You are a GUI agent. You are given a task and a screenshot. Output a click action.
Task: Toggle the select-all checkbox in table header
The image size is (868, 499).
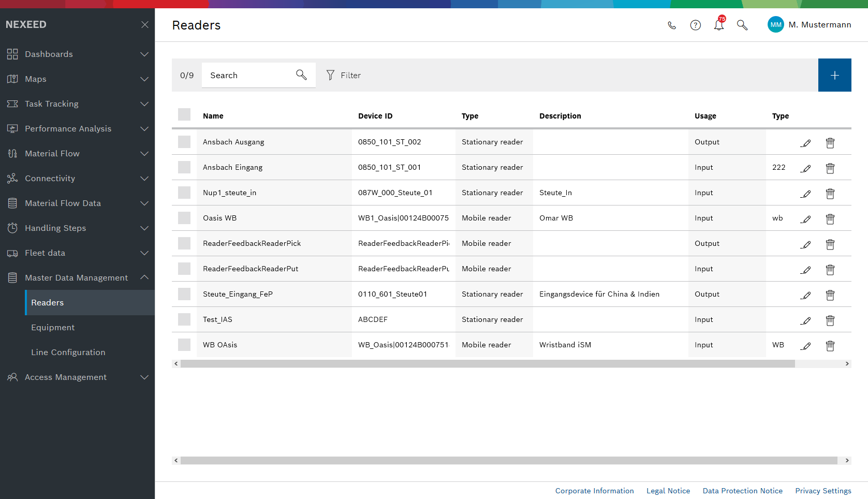[x=184, y=114]
